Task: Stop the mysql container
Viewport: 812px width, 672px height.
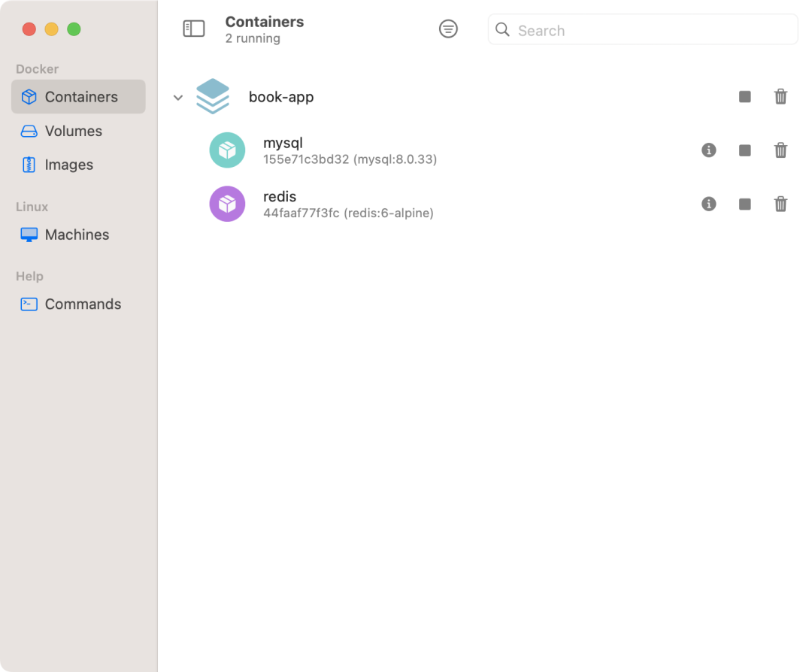Action: (x=744, y=150)
